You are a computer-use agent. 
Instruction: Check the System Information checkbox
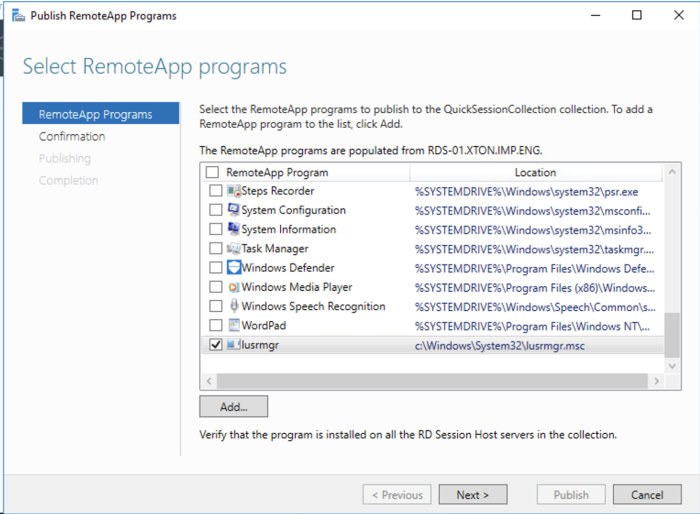(x=216, y=229)
